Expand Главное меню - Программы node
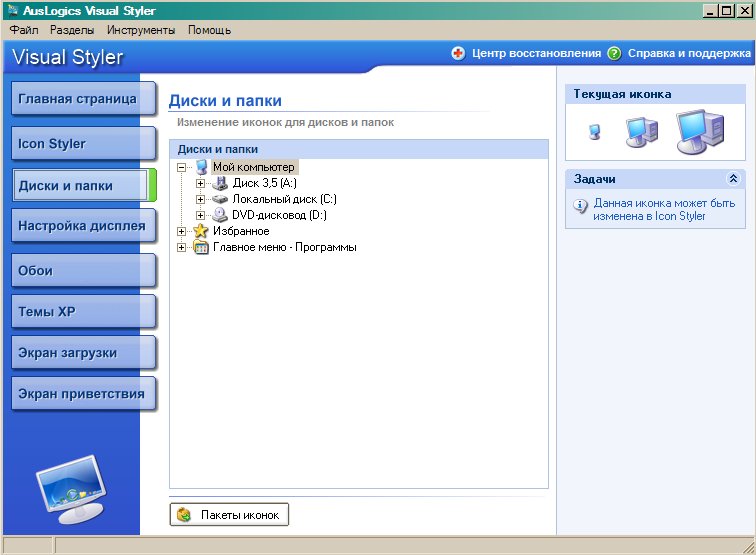Viewport: 756px width, 555px height. (181, 247)
